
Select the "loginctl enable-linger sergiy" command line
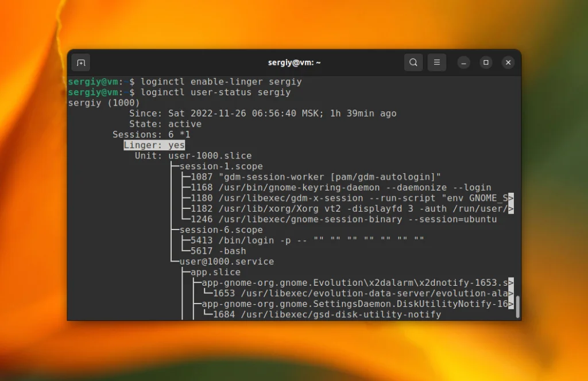coord(222,81)
